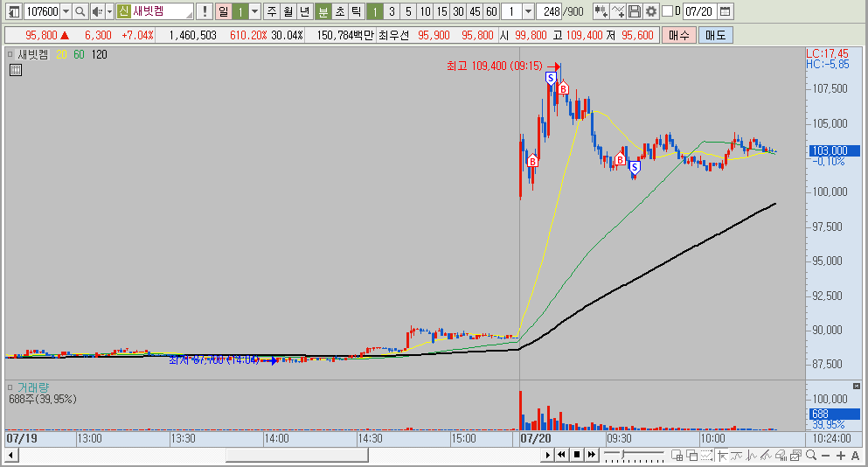Click the add candlestick chart icon
Image resolution: width=868 pixels, height=467 pixels.
601,11
